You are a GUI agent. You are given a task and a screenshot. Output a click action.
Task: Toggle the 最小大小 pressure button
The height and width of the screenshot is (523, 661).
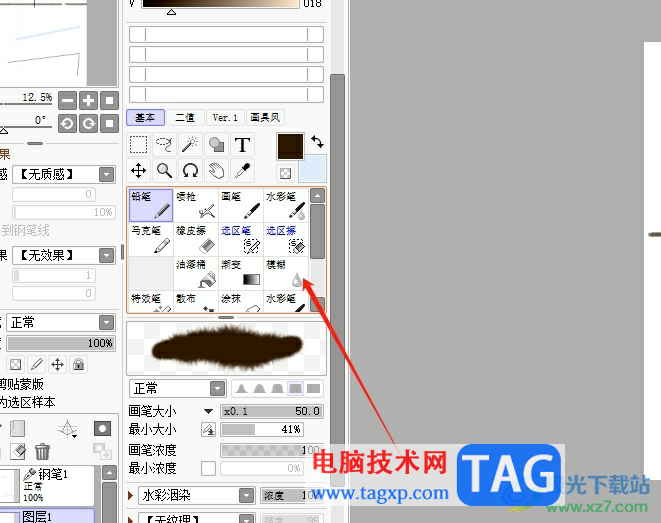coord(208,430)
